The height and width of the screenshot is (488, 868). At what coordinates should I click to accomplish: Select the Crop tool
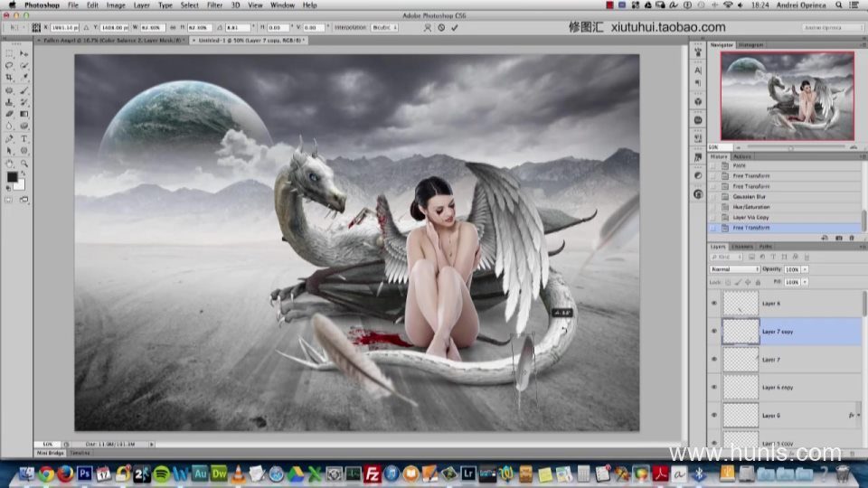pyautogui.click(x=9, y=78)
